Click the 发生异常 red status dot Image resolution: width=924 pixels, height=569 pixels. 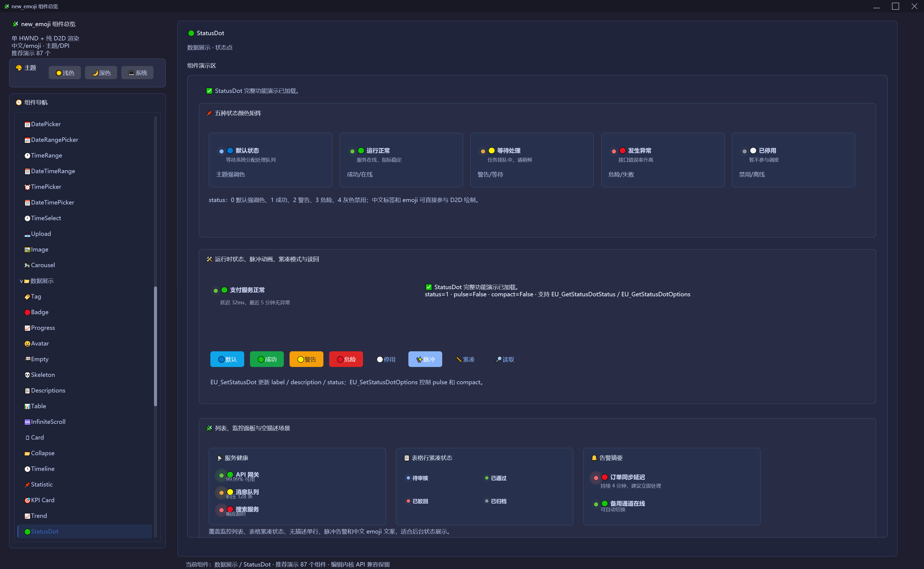click(x=623, y=151)
